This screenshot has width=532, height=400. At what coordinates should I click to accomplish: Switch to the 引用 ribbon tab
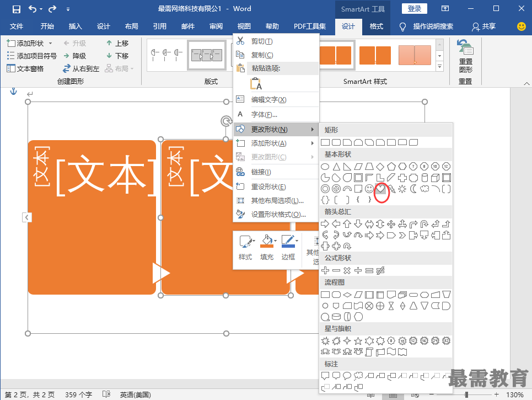pyautogui.click(x=159, y=26)
